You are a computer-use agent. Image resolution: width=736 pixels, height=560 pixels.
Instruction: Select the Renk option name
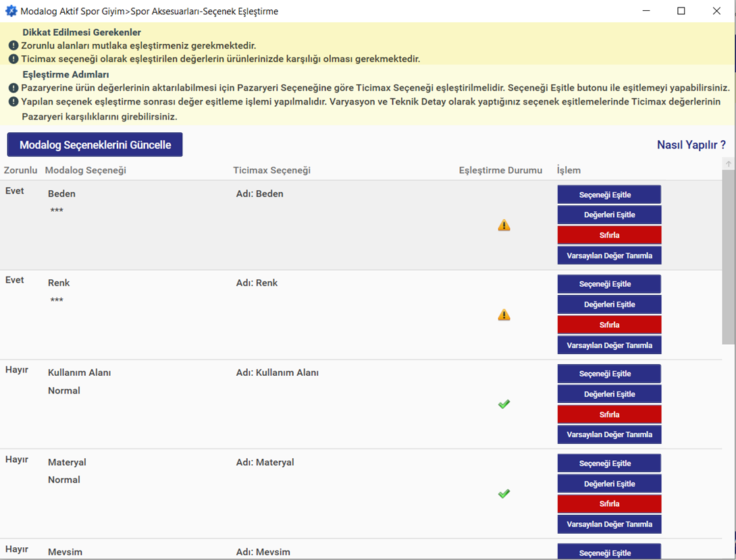[x=59, y=283]
